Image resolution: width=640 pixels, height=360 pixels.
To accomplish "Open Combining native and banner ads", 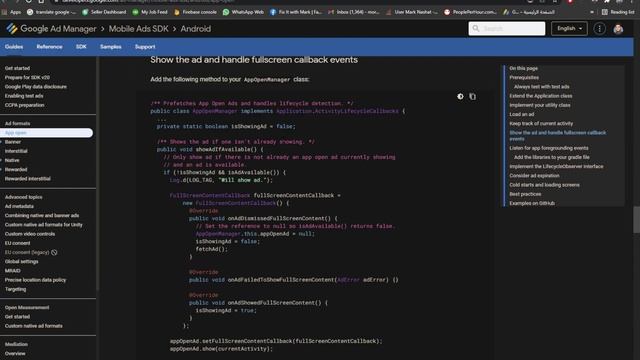I will 42,216.
